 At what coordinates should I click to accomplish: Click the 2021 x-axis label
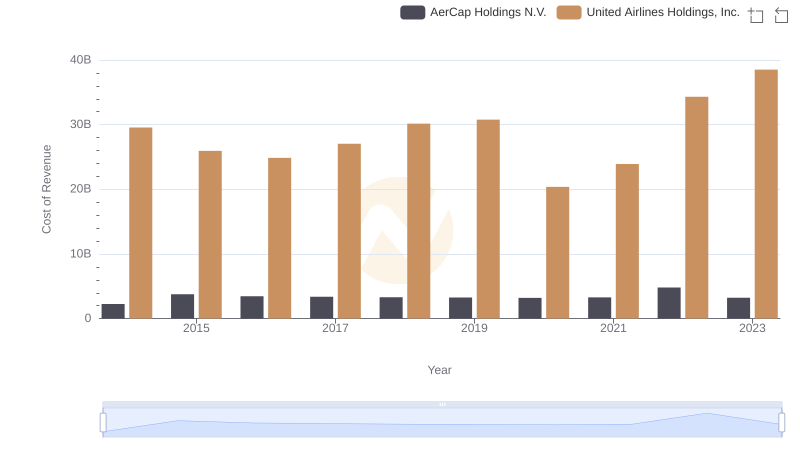point(613,328)
